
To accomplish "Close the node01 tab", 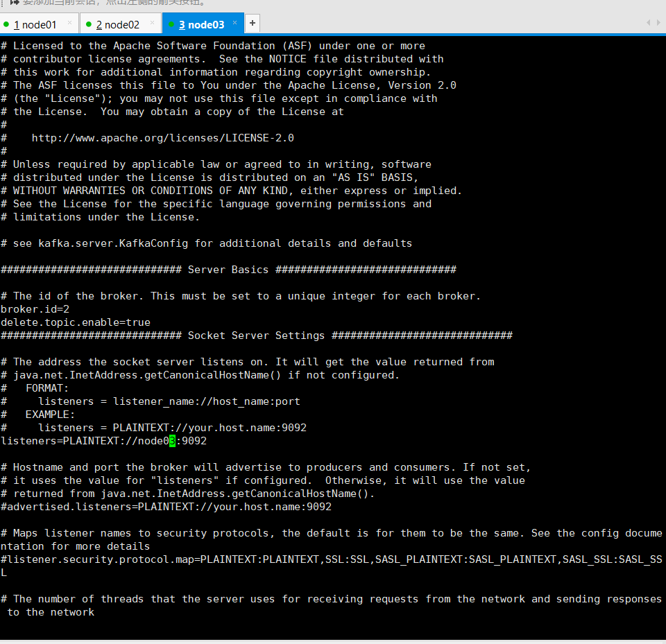I will (x=69, y=23).
